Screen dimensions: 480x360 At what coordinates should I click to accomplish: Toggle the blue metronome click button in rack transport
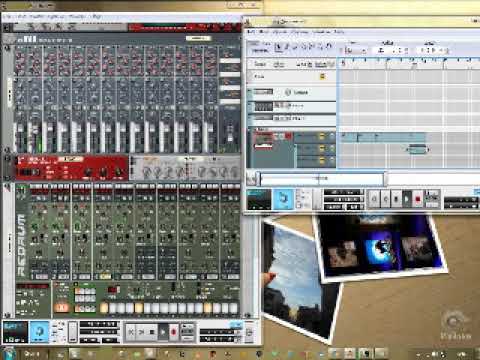(39, 331)
